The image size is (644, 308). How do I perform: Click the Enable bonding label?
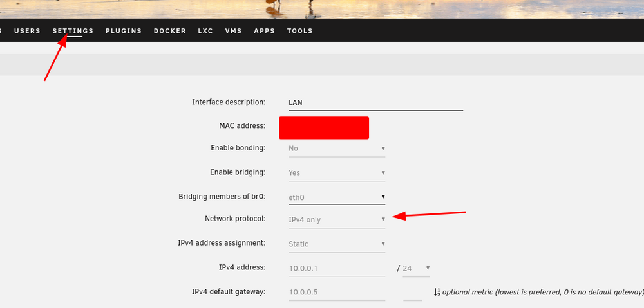(238, 148)
